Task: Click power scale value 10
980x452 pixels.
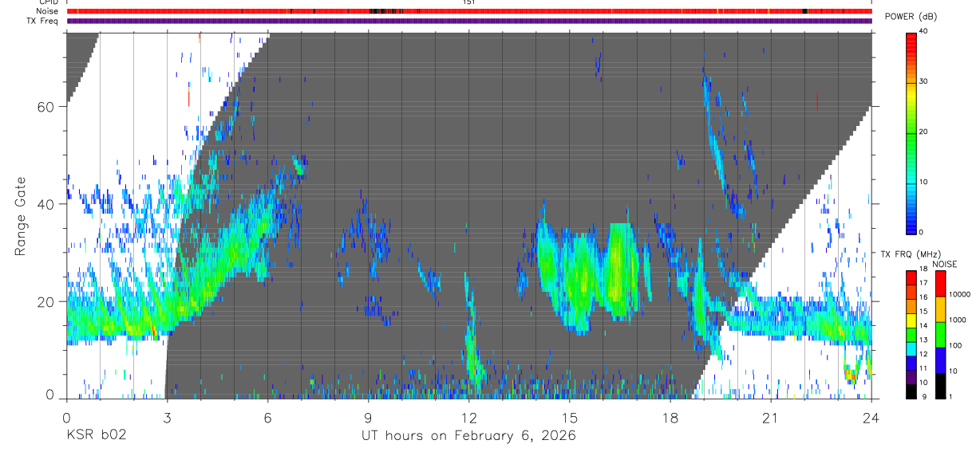Action: pyautogui.click(x=923, y=182)
